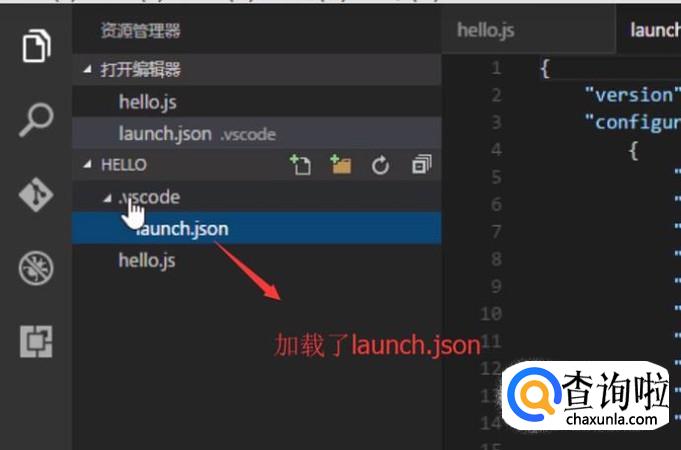Click the New Folder icon in HELLO header
Image resolution: width=681 pixels, height=450 pixels.
click(340, 165)
